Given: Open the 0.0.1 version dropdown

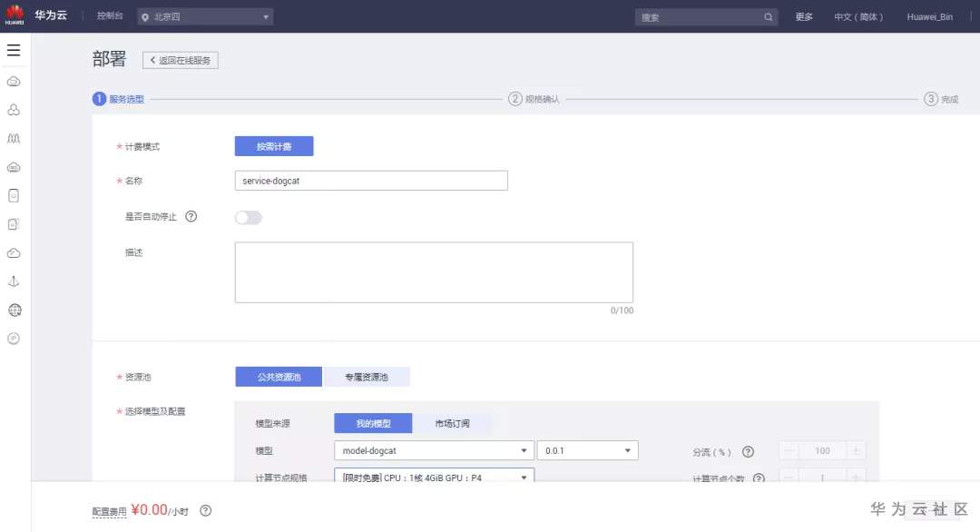Looking at the screenshot, I should (x=587, y=450).
